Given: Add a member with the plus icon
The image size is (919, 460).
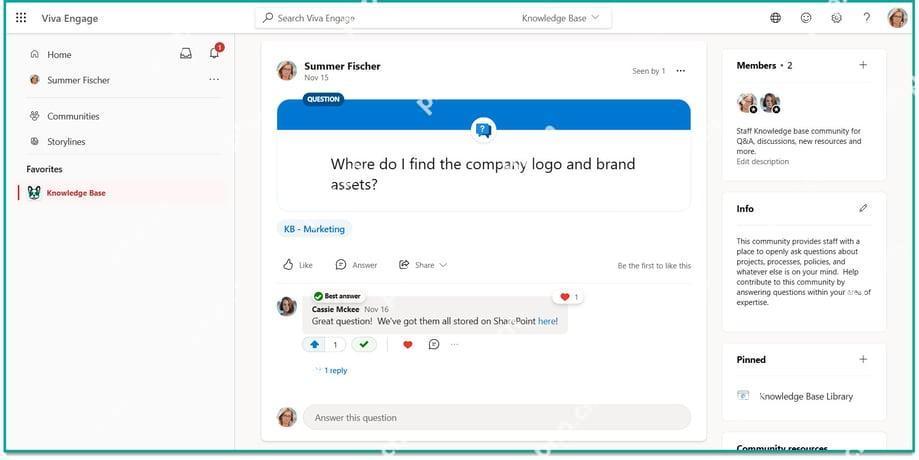Looking at the screenshot, I should pos(863,65).
